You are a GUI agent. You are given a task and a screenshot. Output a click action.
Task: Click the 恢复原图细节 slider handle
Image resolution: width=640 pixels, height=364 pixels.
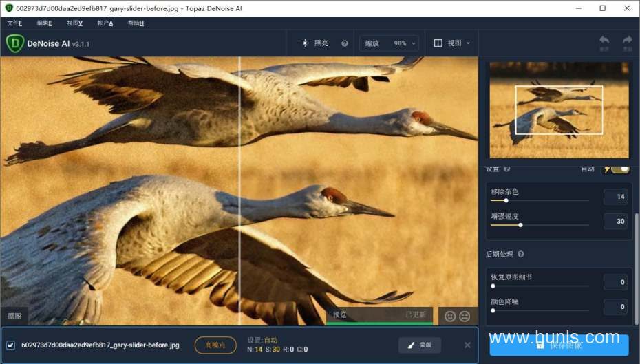pyautogui.click(x=493, y=286)
